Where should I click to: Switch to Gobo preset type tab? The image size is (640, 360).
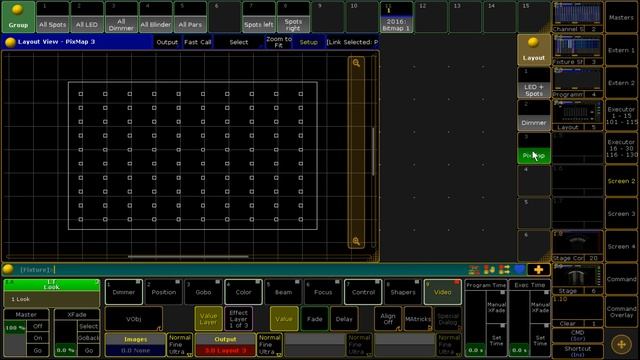[x=203, y=292]
